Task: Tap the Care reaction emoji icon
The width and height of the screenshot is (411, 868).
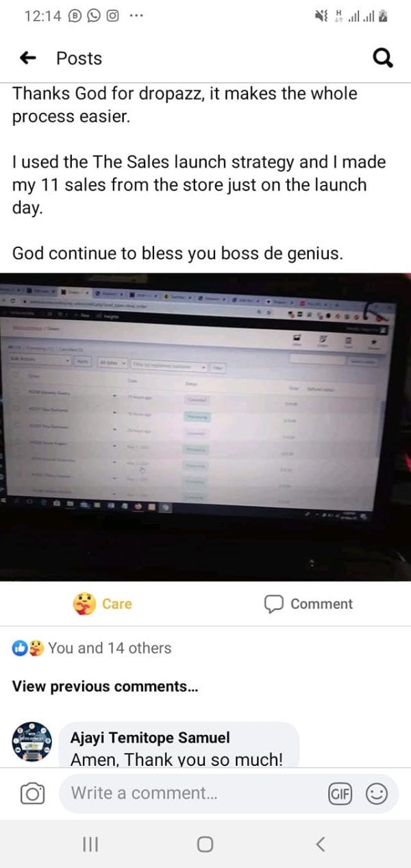Action: pos(84,604)
